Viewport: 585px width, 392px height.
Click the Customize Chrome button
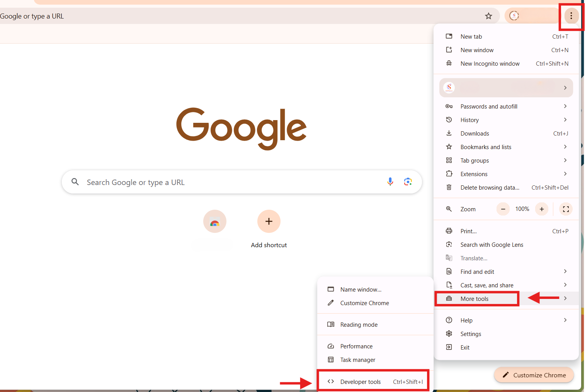pyautogui.click(x=534, y=375)
